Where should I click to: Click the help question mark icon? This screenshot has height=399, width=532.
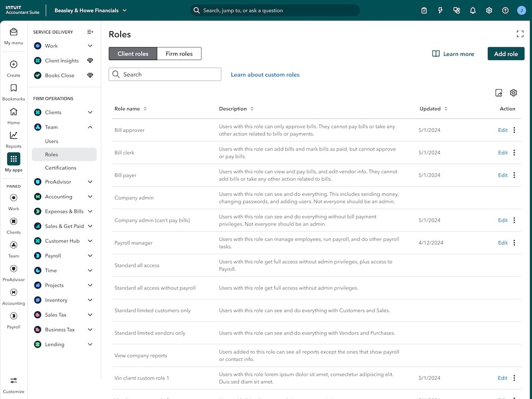(x=504, y=10)
